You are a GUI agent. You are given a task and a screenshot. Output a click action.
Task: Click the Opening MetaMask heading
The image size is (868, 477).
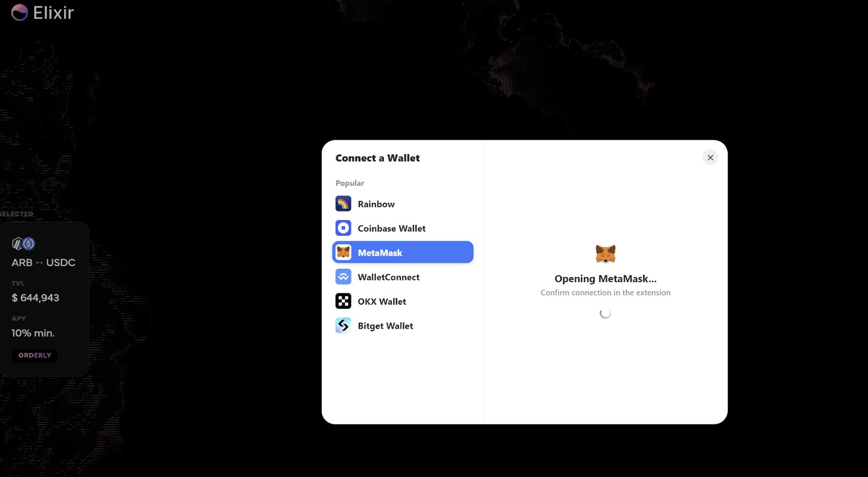(605, 279)
